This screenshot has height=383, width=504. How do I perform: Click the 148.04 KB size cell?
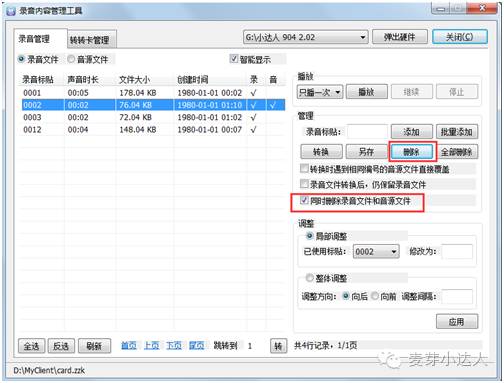(138, 129)
